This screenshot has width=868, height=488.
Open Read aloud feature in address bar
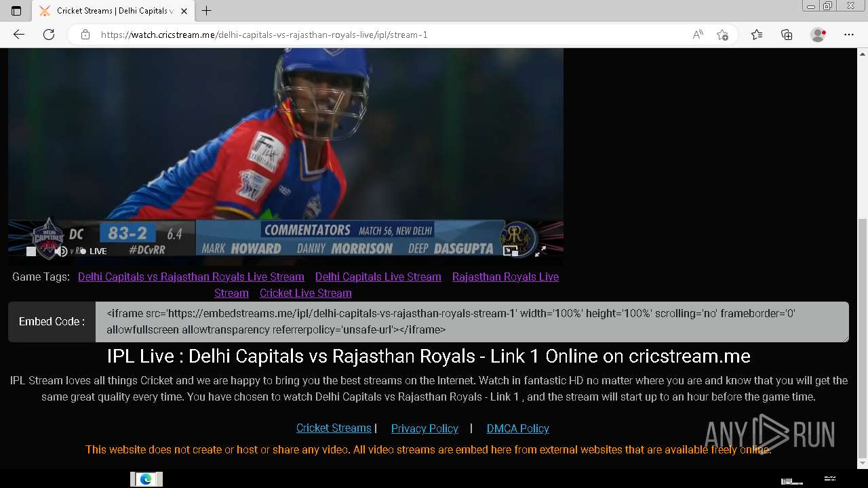pyautogui.click(x=698, y=35)
